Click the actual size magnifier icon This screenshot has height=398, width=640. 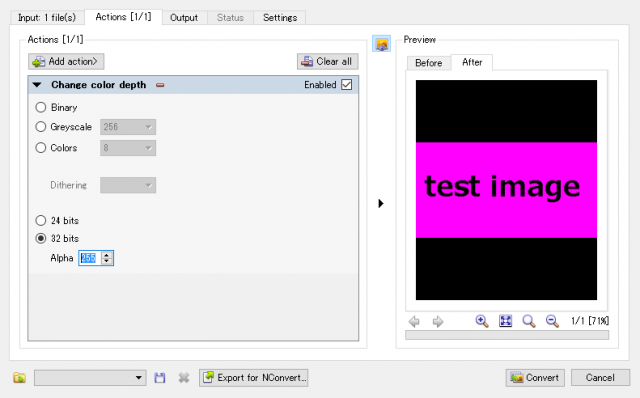[x=529, y=321]
